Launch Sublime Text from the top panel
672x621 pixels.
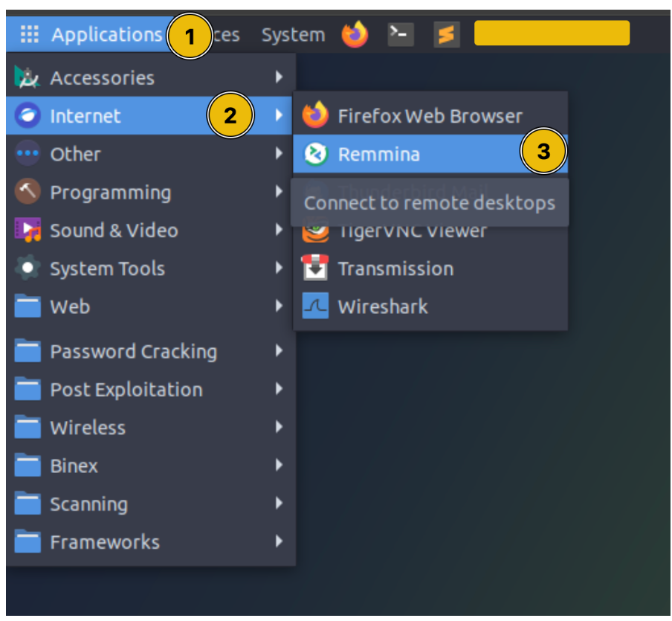pos(447,35)
